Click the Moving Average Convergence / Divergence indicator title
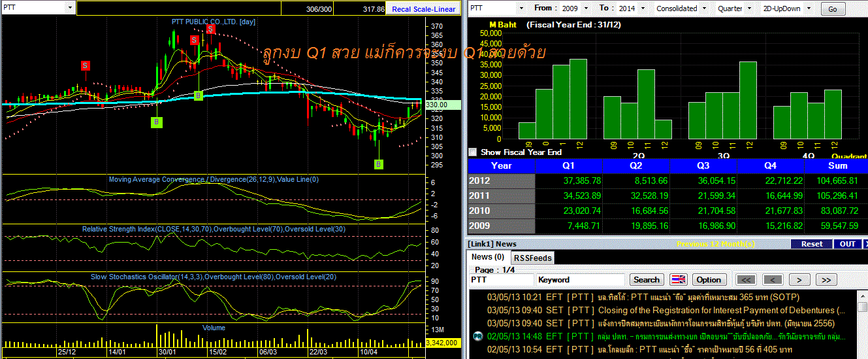Viewport: 868px width, 359px height. point(214,179)
